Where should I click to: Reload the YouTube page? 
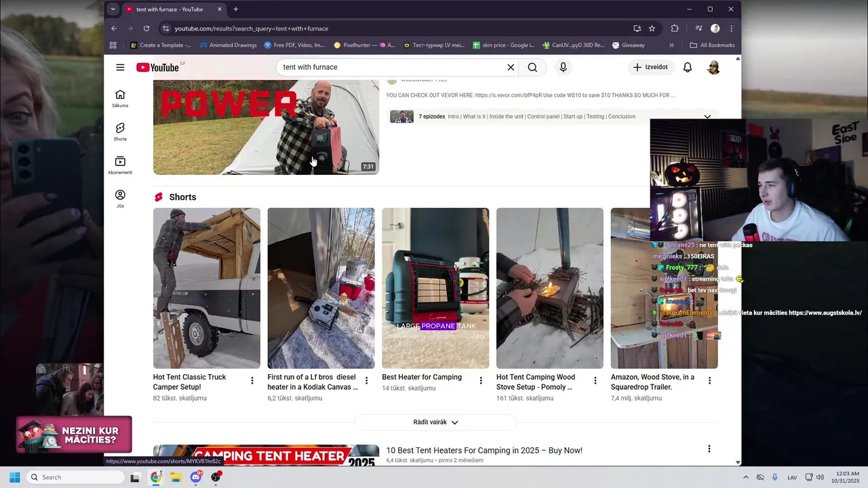pyautogui.click(x=146, y=28)
